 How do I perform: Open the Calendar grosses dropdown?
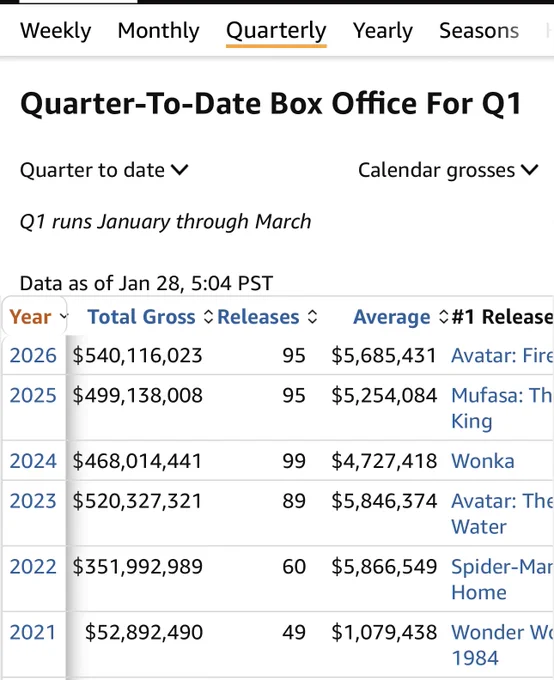pyautogui.click(x=448, y=170)
